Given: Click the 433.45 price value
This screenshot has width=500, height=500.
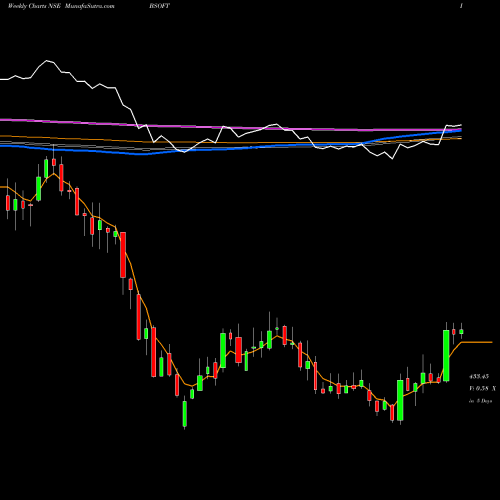Looking at the screenshot, I should click(x=479, y=376).
